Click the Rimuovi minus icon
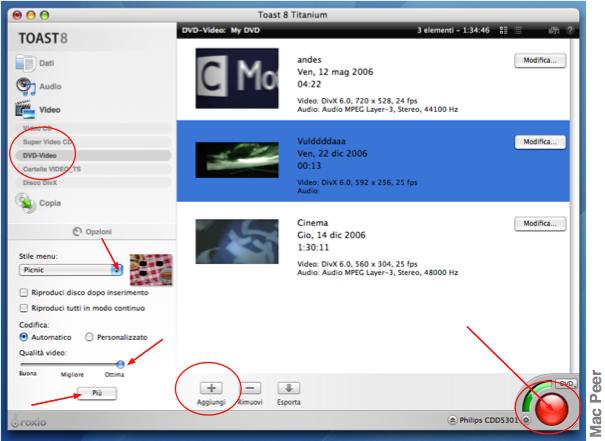 [x=250, y=388]
